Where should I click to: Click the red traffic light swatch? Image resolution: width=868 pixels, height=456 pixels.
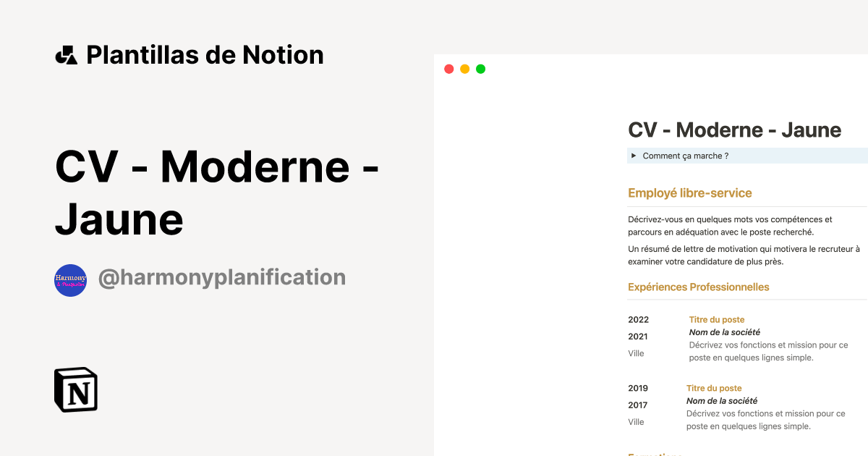pos(448,69)
